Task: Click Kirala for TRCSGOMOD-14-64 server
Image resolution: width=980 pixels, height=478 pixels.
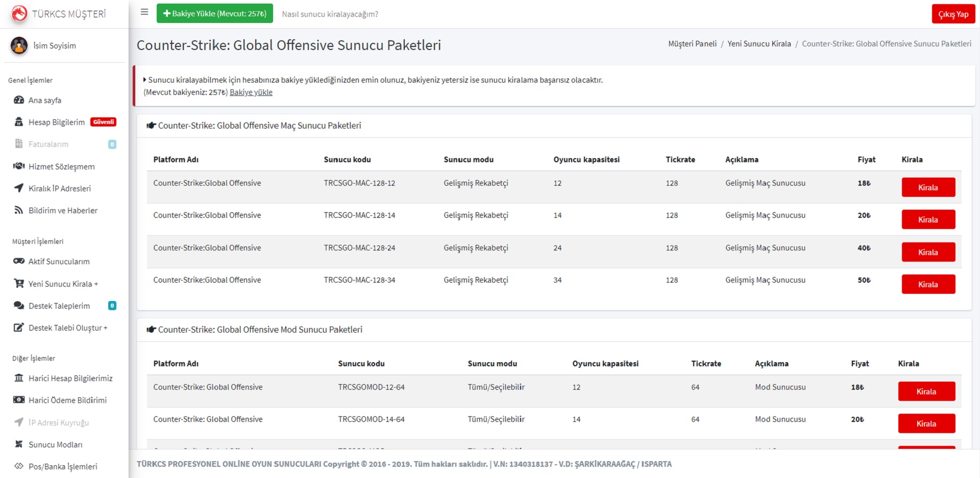Action: click(x=926, y=423)
